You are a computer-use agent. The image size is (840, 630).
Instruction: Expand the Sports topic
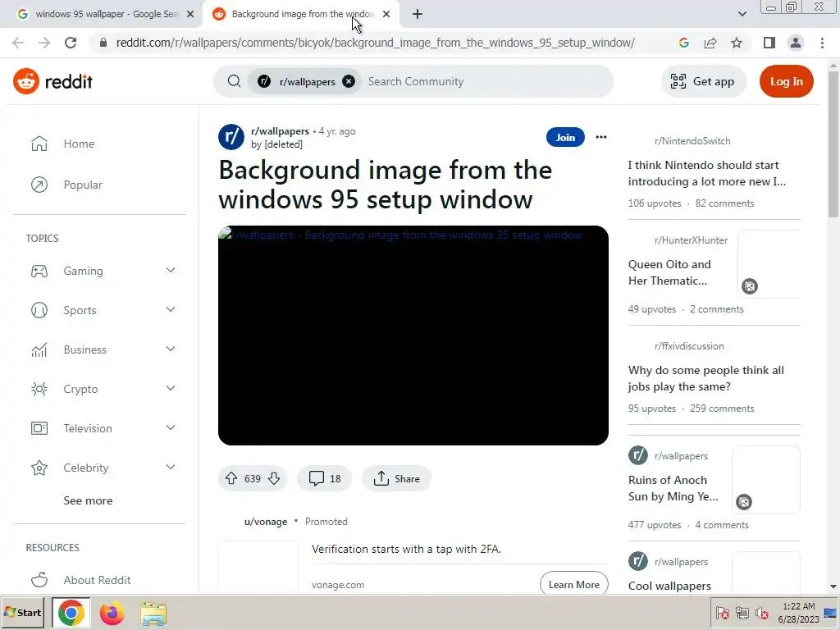point(171,309)
